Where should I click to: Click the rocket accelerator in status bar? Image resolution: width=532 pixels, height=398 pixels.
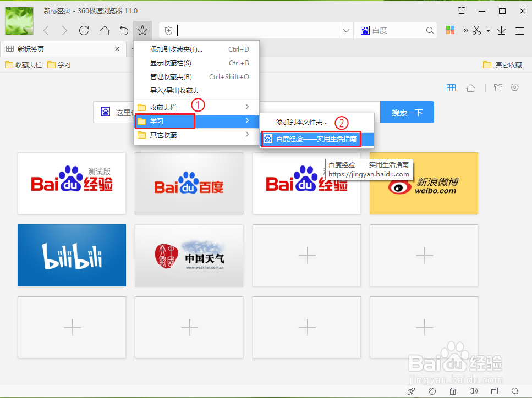click(411, 391)
